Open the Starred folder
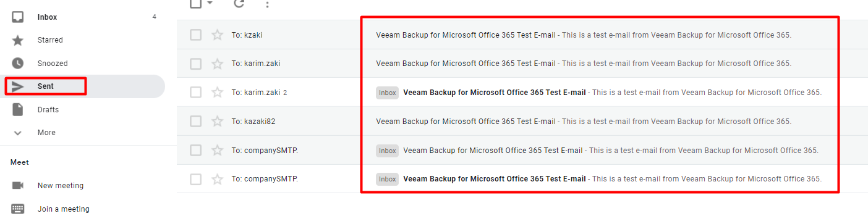868x224 pixels. click(50, 40)
